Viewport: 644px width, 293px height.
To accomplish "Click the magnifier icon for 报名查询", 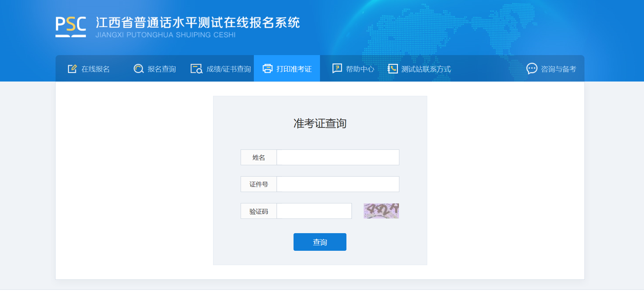I will [x=138, y=69].
